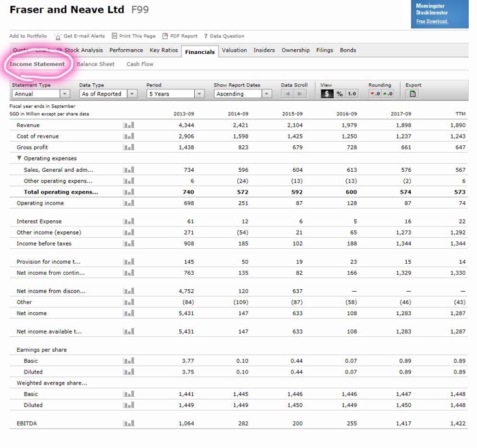This screenshot has width=477, height=448.
Task: Click the Cost of revenue chart icon
Action: tap(129, 136)
